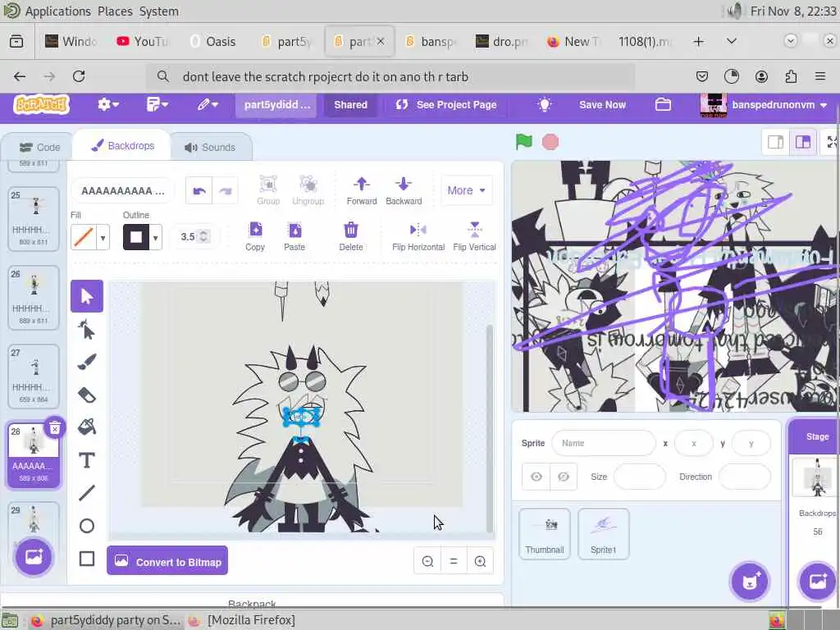Screen dimensions: 840x630
Task: Open the Backdrops tab
Action: [x=123, y=146]
